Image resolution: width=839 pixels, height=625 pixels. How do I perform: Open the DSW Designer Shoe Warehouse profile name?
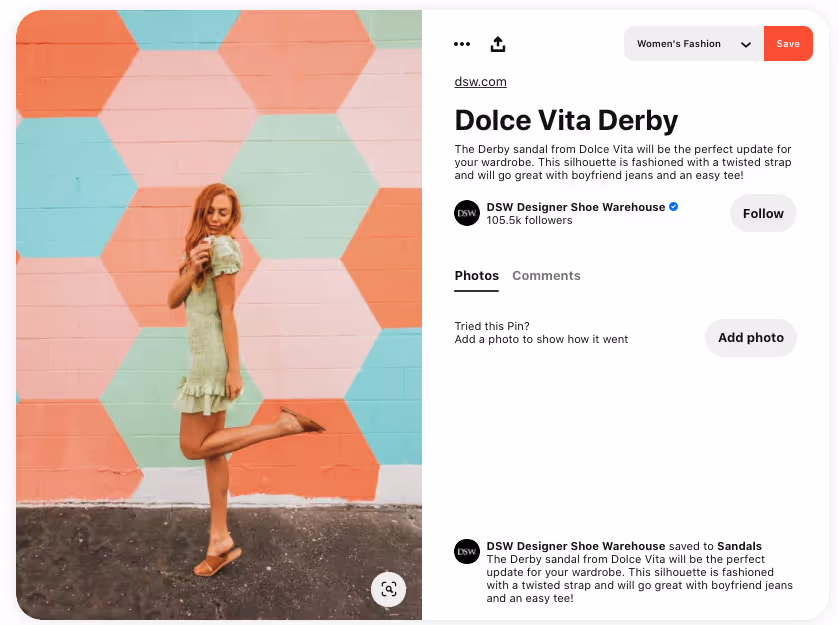(576, 207)
